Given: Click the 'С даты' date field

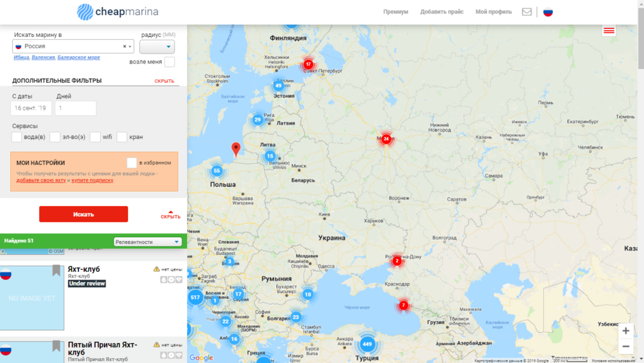Looking at the screenshot, I should coord(32,108).
